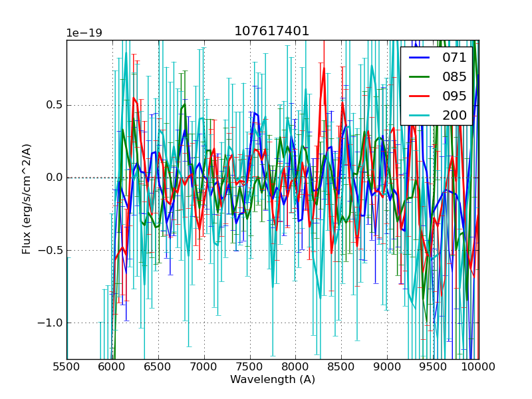Click the 5500 x-axis tick label

66,366
